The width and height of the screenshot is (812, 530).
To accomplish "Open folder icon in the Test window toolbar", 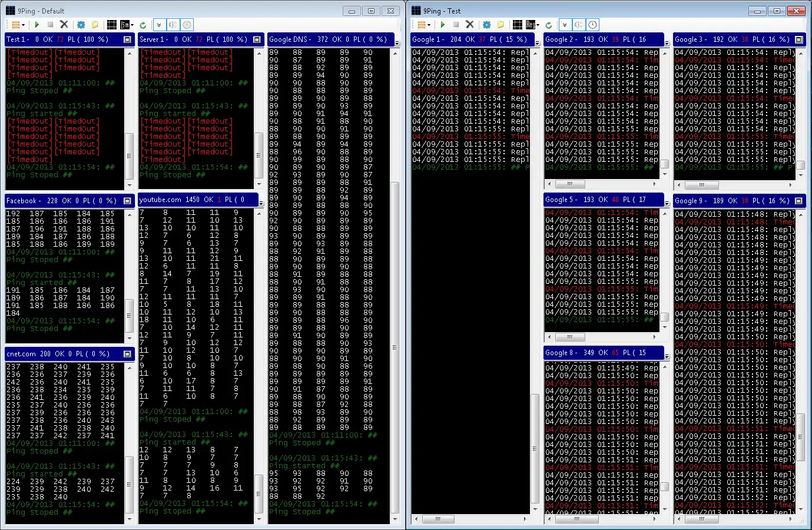I will [x=501, y=25].
